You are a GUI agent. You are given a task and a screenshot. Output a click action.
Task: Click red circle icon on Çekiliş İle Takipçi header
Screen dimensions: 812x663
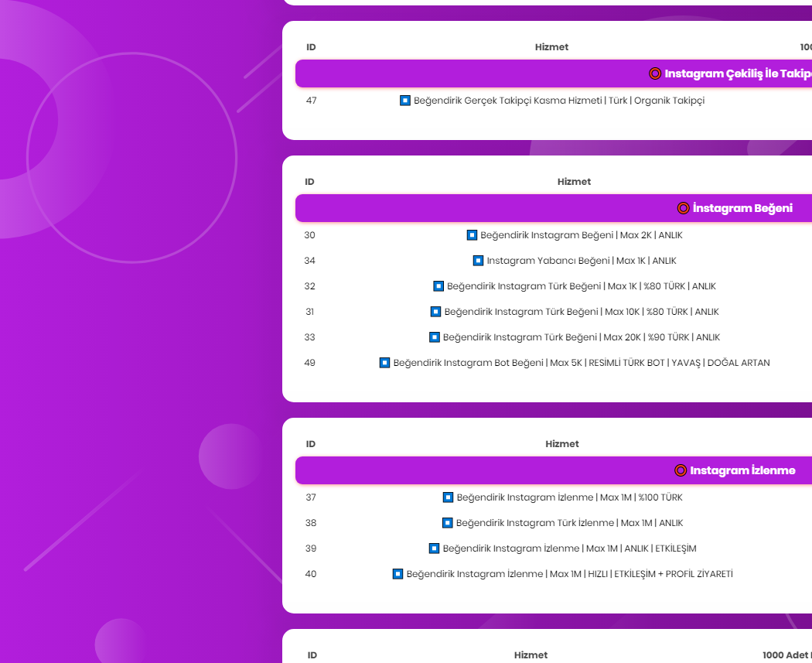[x=655, y=73]
